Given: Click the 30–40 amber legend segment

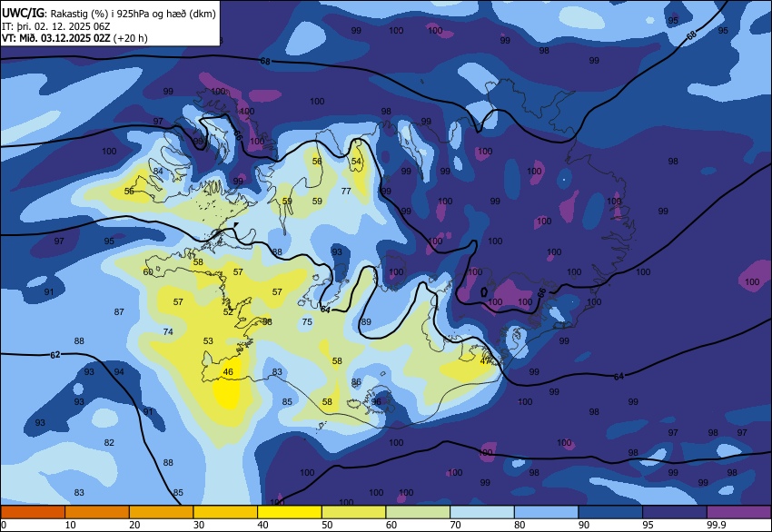Looking at the screenshot, I should click(225, 512).
